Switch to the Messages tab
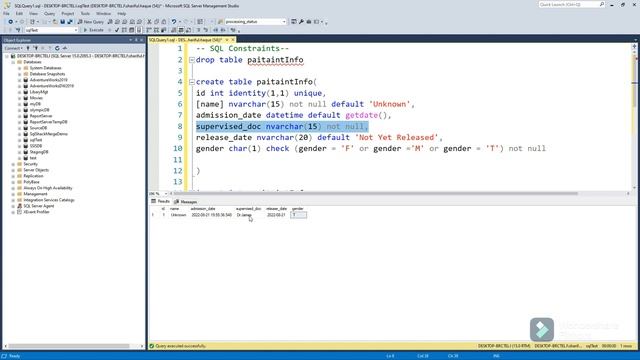This screenshot has width=640, height=360. tap(186, 202)
